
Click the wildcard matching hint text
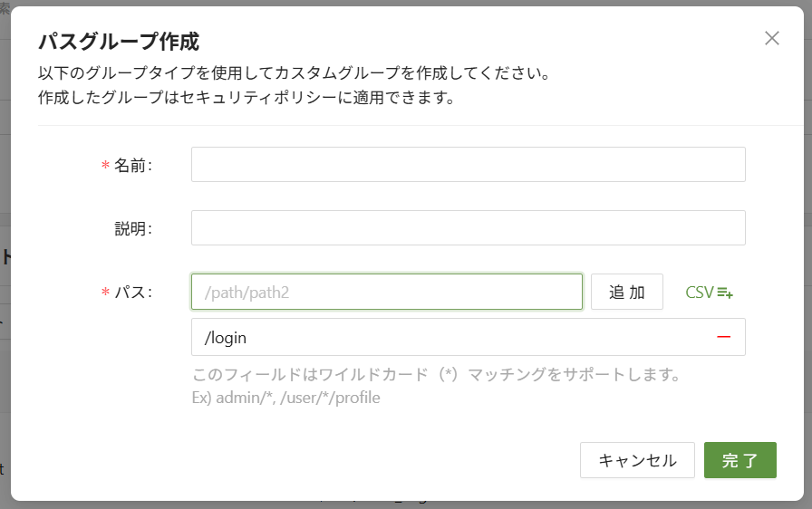[x=436, y=374]
